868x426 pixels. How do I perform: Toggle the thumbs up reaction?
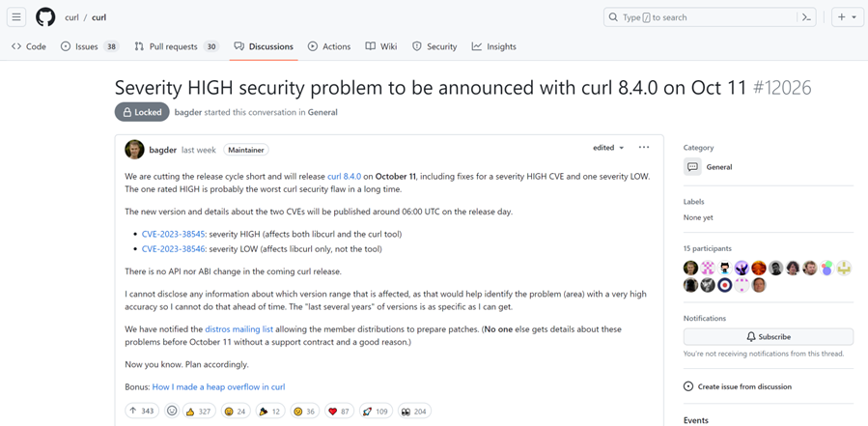[x=199, y=411]
